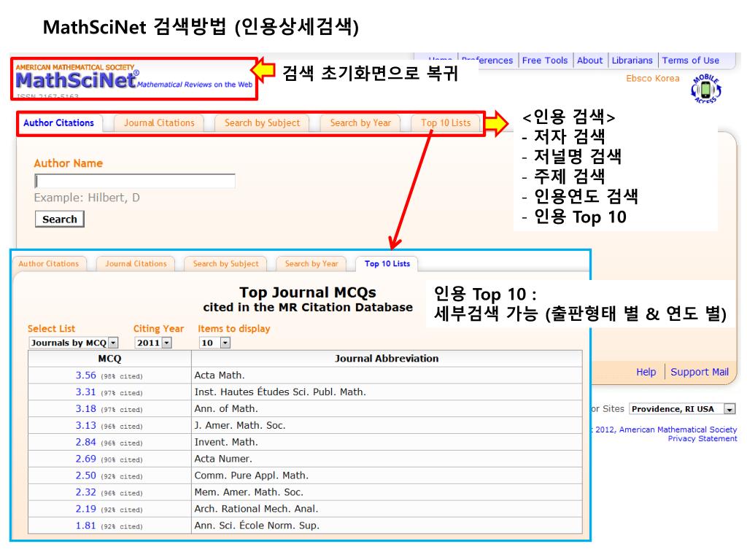Screen dimensions: 747x560
Task: Click MCQ value 3.56 for Acta Math.
Action: click(86, 376)
